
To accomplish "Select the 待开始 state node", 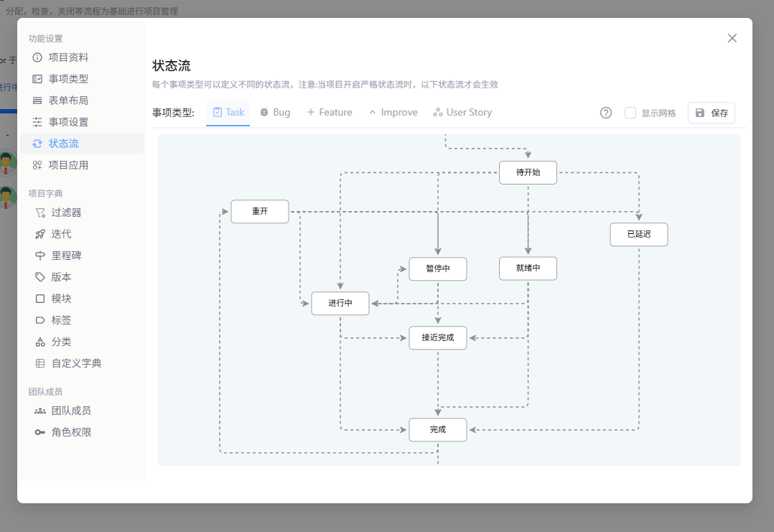I will [528, 172].
